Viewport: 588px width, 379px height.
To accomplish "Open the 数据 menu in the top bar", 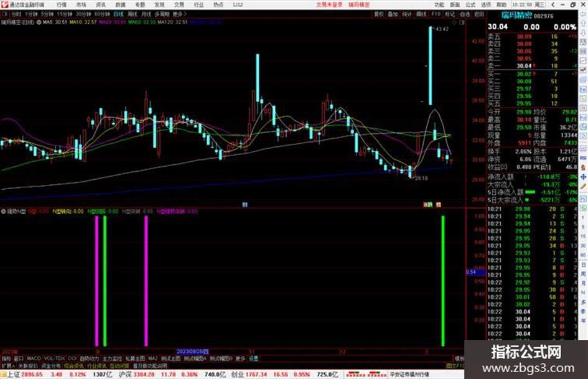I will pos(120,4).
